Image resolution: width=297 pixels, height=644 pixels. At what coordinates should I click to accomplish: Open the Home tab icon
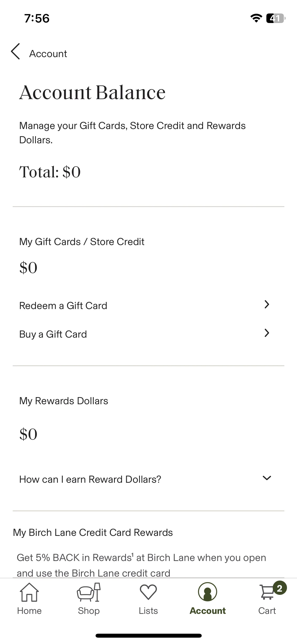(x=29, y=592)
